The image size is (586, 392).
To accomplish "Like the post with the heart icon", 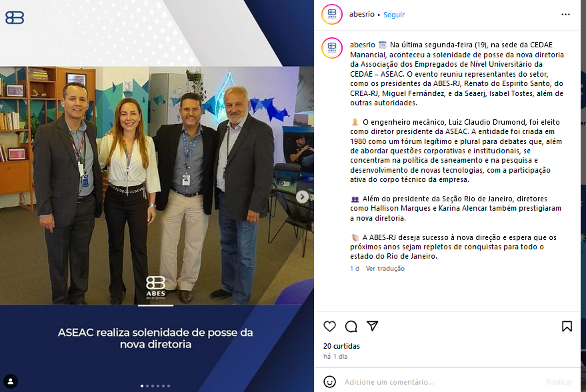I will pos(329,326).
